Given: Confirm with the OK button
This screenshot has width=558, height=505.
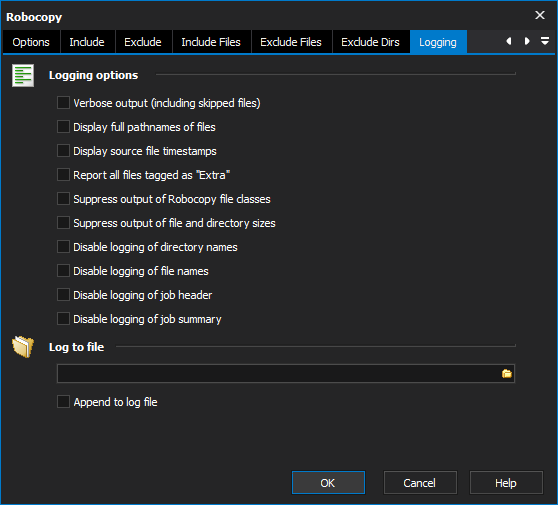Looking at the screenshot, I should (x=328, y=483).
